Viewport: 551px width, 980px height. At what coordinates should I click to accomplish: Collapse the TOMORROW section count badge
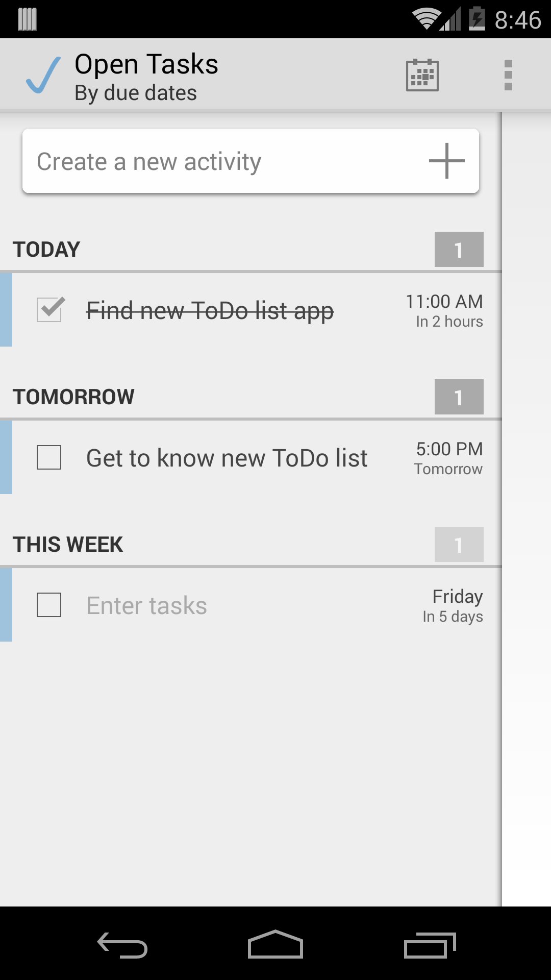pyautogui.click(x=459, y=397)
